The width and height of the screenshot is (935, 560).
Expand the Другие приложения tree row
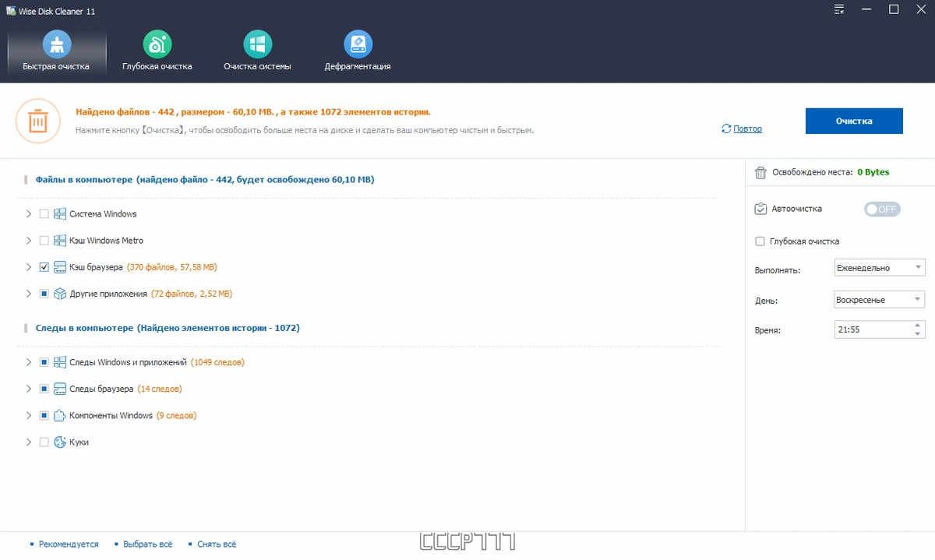(x=29, y=294)
